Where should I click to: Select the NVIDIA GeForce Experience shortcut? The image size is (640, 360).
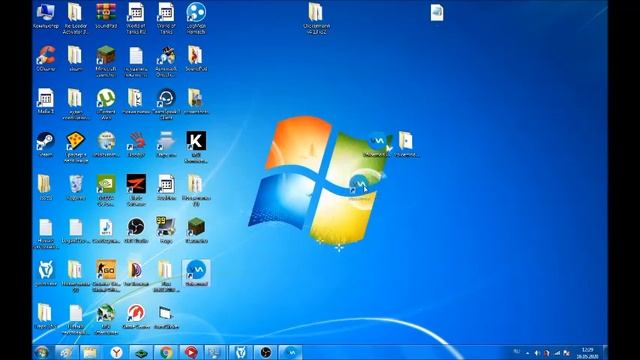click(106, 185)
